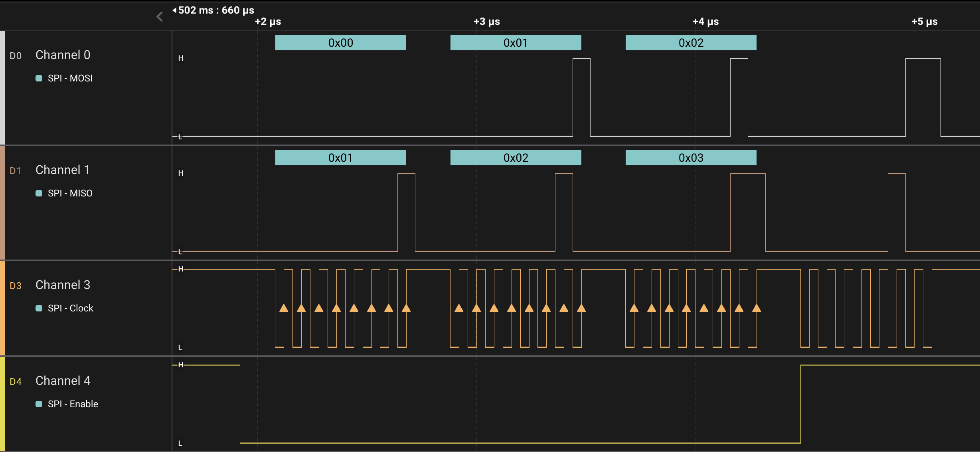
Task: Click the last clock arrow of third byte
Action: click(x=757, y=308)
